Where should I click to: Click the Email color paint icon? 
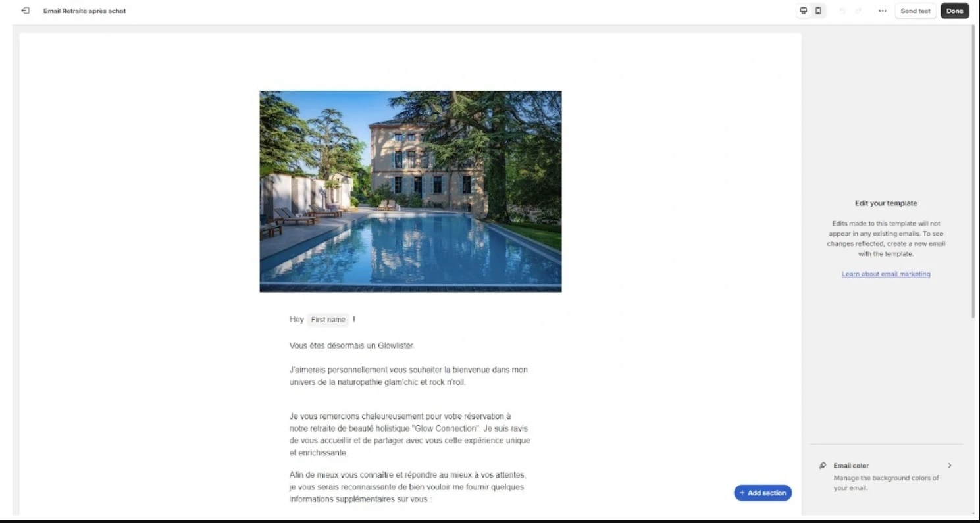(x=823, y=466)
